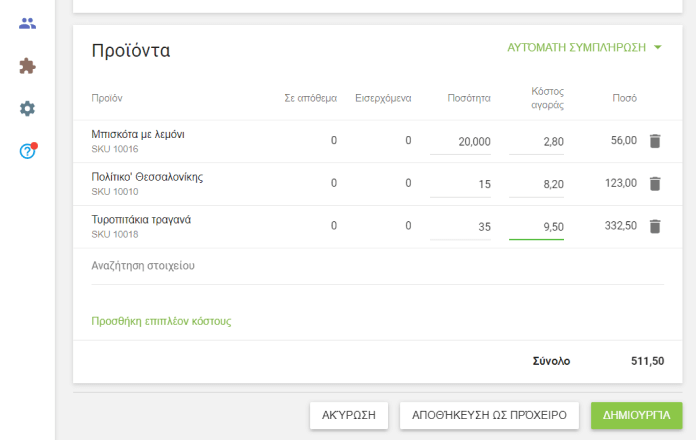Expand the ΑΥΤΟΜΑΤΗ ΣΥΜΠΛΗΡΩΣΗ dropdown

click(585, 47)
